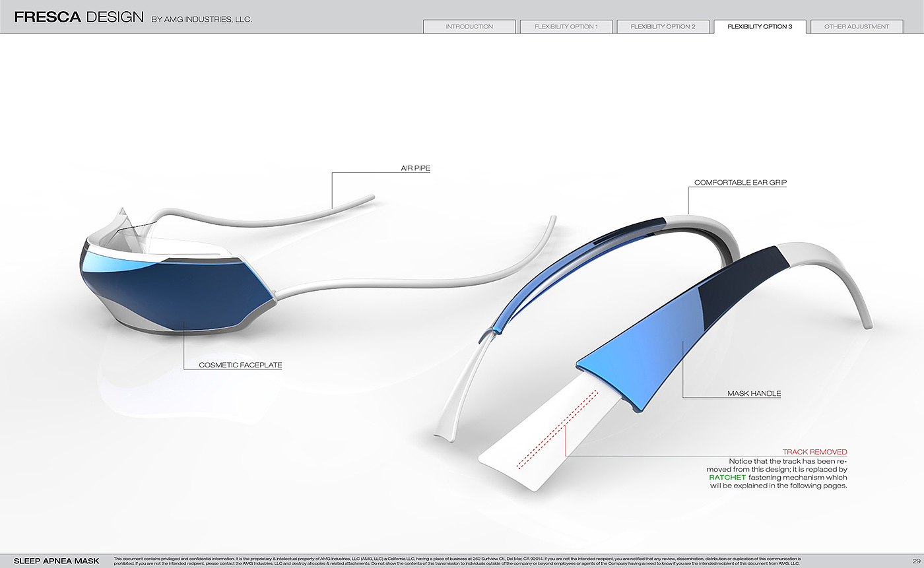Select the Flexibility Option 2 tab
Image resolution: width=924 pixels, height=568 pixels.
click(x=663, y=27)
